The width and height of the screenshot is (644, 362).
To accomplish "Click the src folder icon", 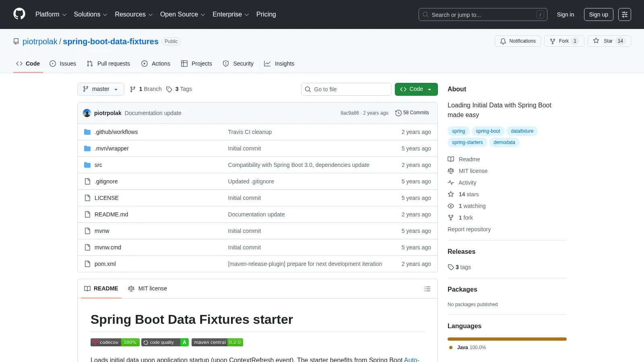I will pyautogui.click(x=87, y=165).
